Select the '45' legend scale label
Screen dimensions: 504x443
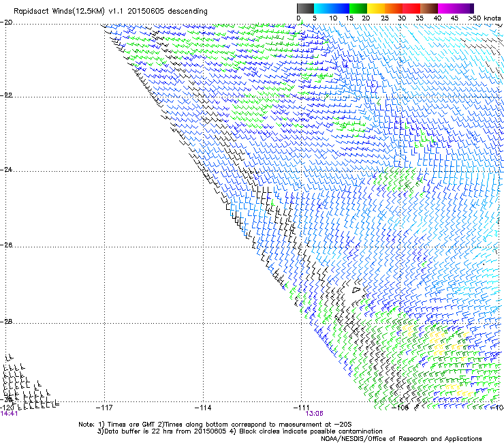454,18
